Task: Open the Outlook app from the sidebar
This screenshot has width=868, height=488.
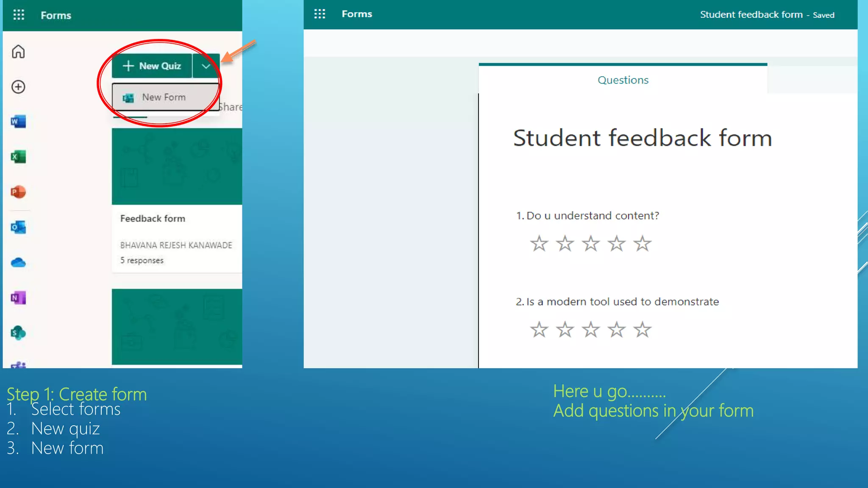Action: click(18, 227)
